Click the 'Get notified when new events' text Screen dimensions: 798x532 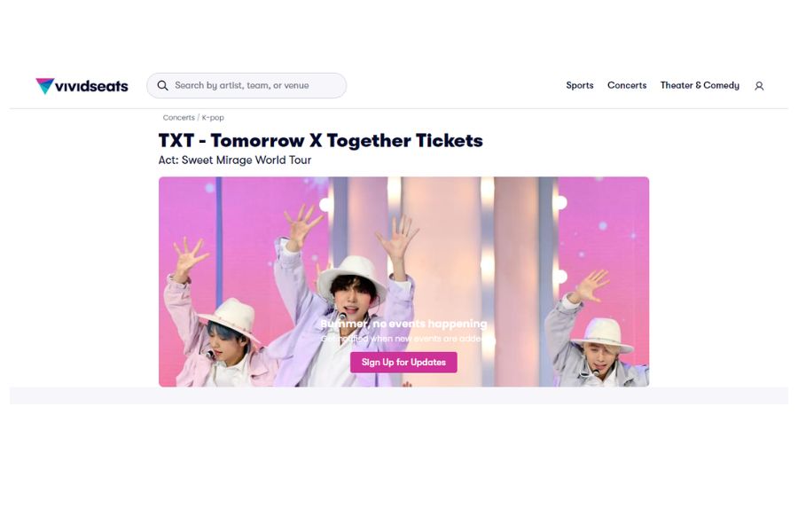[x=403, y=339]
